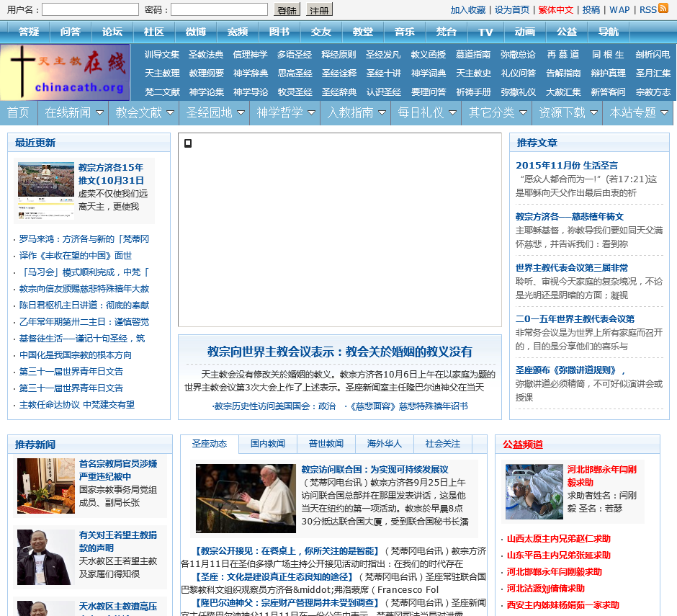The image size is (677, 616).
Task: Open the 天主教史 link
Action: [x=474, y=73]
